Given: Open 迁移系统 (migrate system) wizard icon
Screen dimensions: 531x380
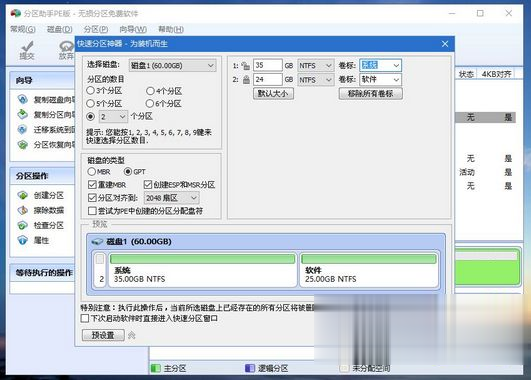Looking at the screenshot, I should click(x=23, y=130).
